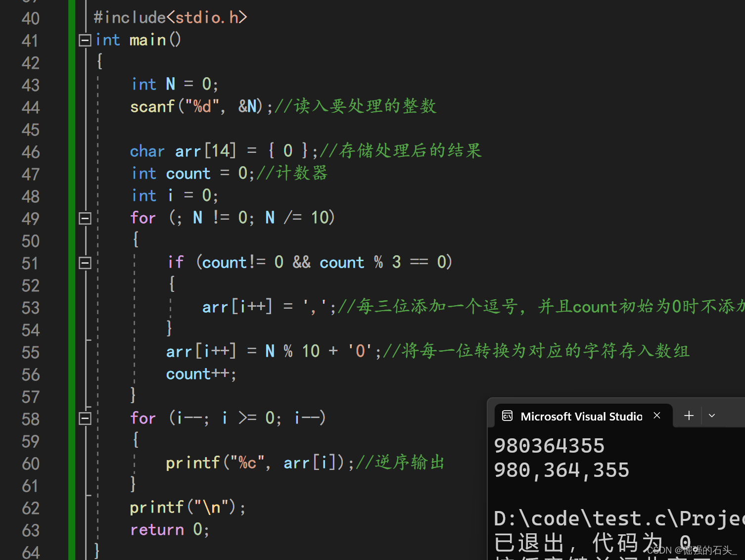Viewport: 745px width, 560px height.
Task: Click the return keyword
Action: 157,530
